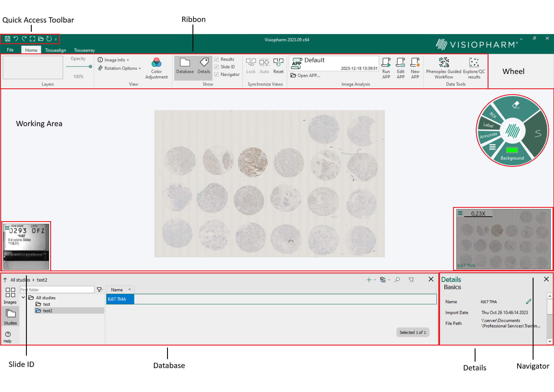Switch to the Tissuealign tab

pos(55,50)
